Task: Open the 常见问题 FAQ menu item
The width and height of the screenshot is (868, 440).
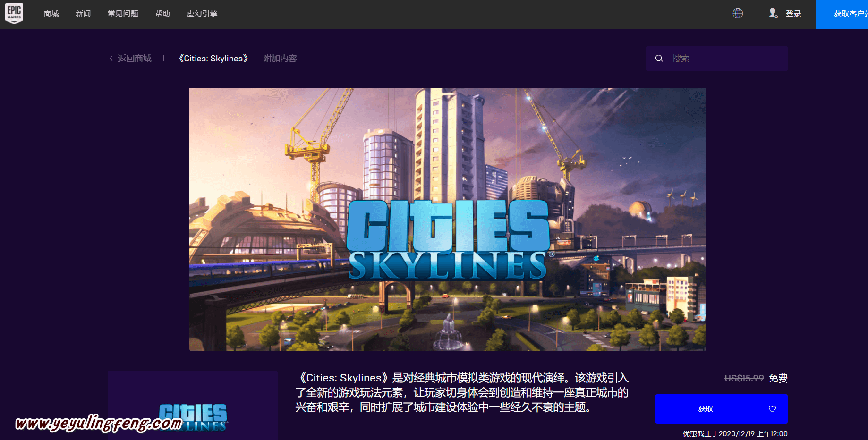Action: pyautogui.click(x=123, y=14)
